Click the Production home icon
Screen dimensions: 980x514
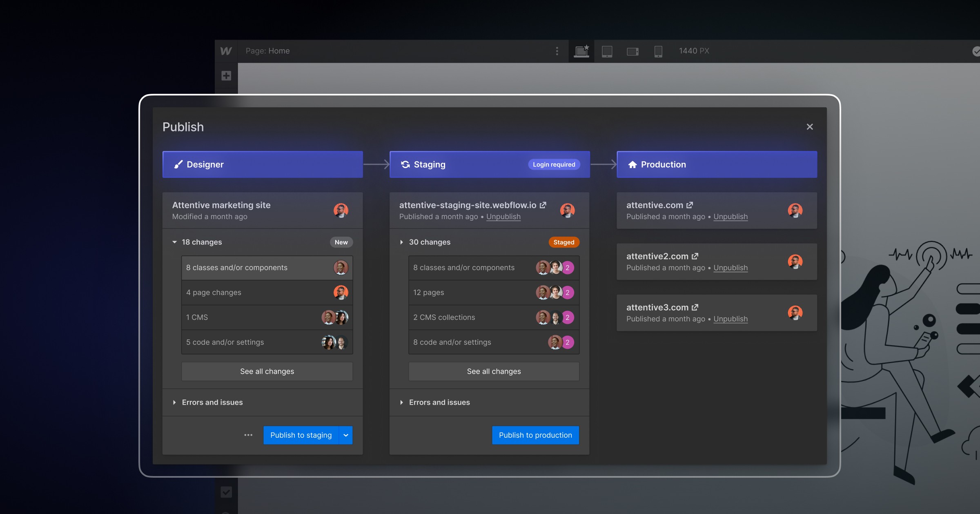tap(633, 164)
